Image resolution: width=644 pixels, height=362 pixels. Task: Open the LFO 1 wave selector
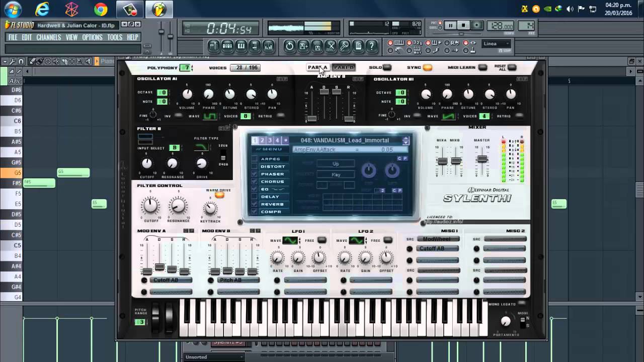290,240
